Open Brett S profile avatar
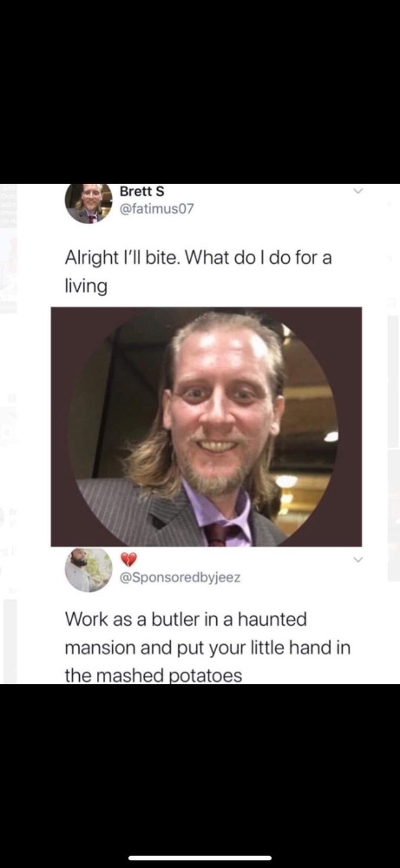 click(89, 203)
